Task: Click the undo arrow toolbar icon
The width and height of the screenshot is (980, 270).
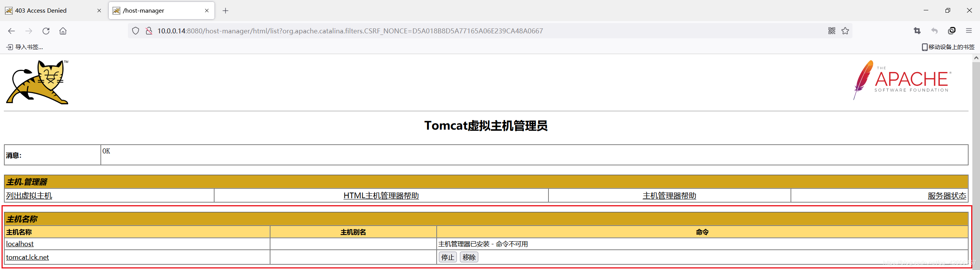Action: point(934,31)
